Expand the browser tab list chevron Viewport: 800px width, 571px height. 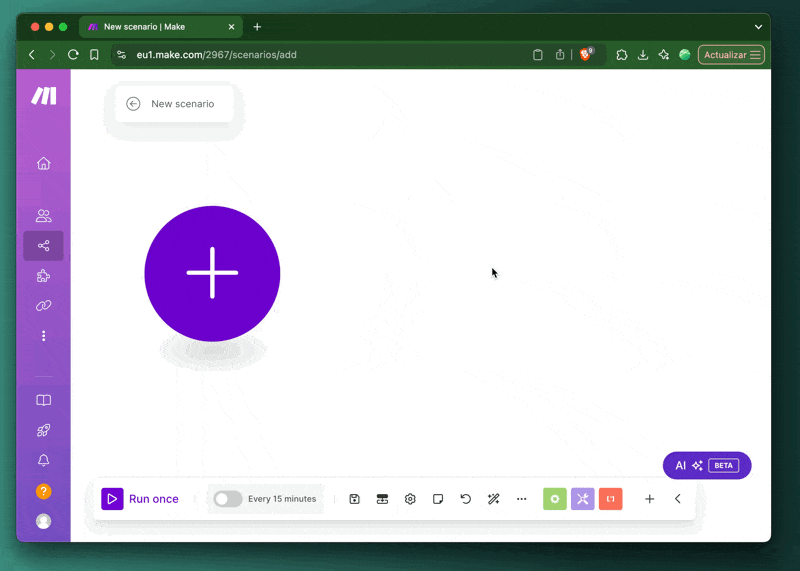click(758, 27)
